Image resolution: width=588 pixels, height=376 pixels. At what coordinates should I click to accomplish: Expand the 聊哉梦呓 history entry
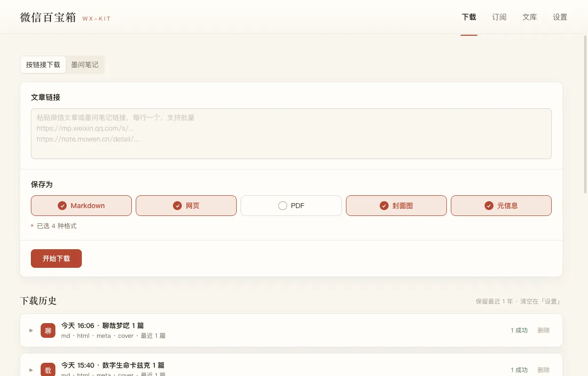31,330
